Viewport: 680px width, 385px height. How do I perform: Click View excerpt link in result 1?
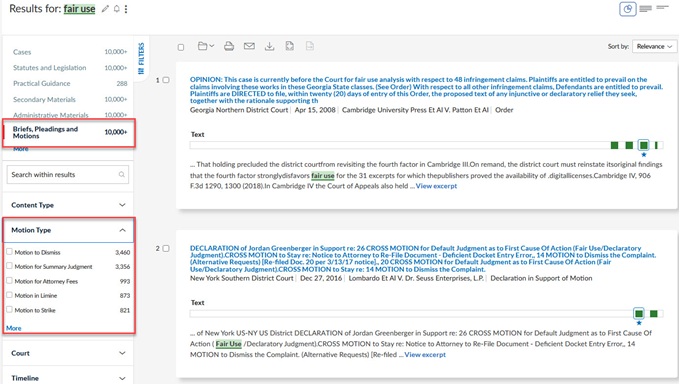(436, 186)
